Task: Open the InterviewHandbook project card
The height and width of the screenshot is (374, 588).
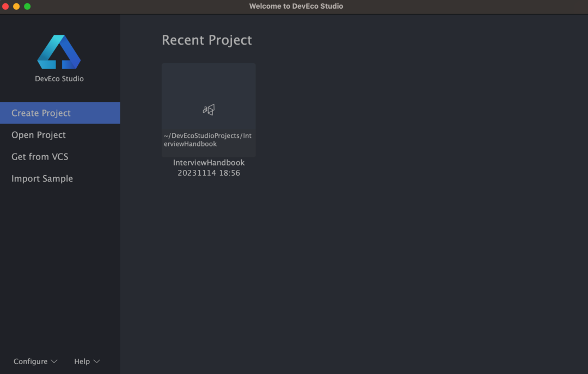Action: click(x=209, y=110)
